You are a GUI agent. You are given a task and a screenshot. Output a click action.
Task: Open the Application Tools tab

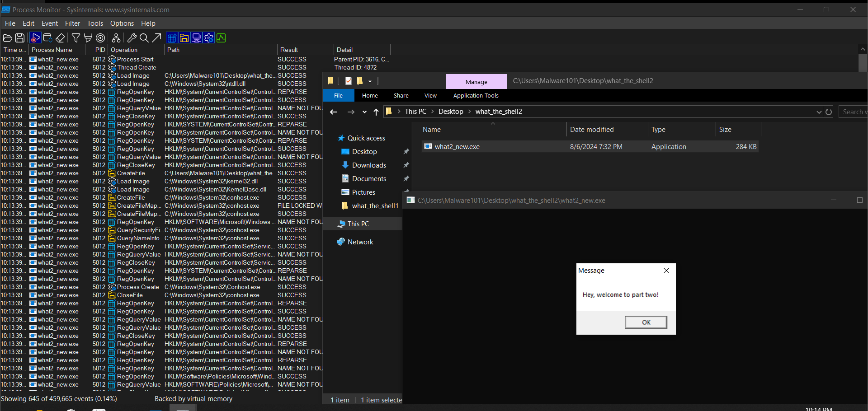[x=476, y=95]
